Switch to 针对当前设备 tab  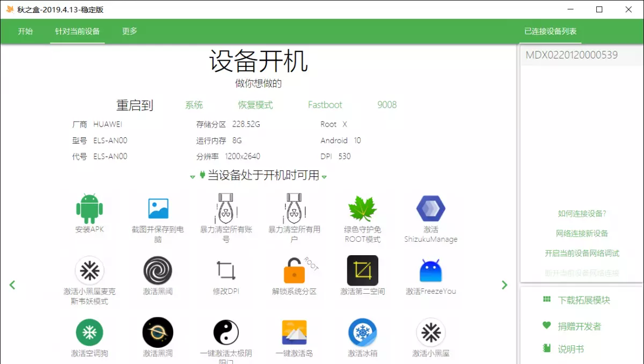coord(77,31)
